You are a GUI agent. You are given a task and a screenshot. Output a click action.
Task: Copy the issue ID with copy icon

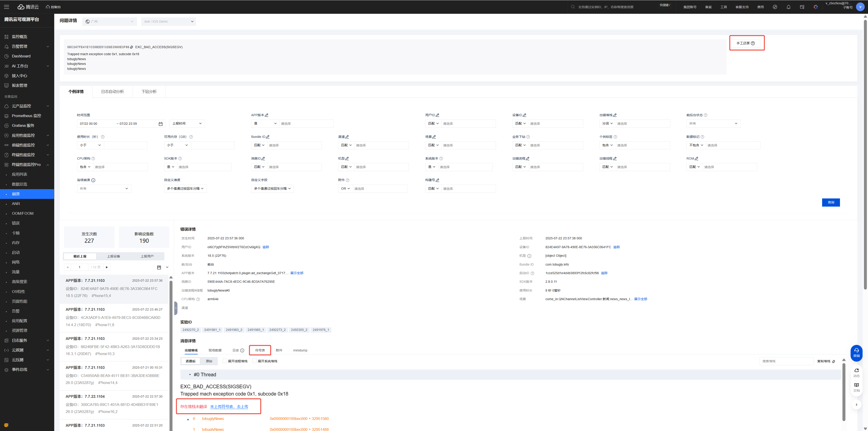coord(131,47)
